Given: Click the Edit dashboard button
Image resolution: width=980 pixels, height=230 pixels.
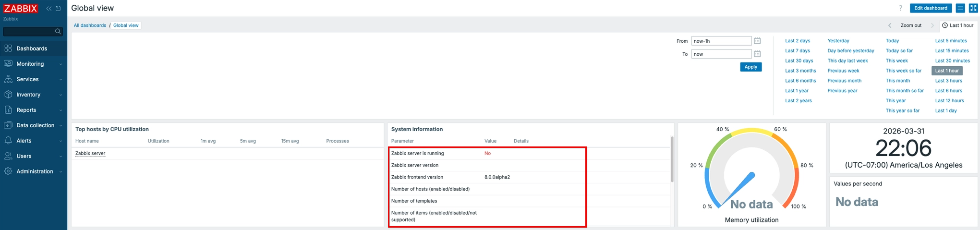Looking at the screenshot, I should (x=931, y=8).
